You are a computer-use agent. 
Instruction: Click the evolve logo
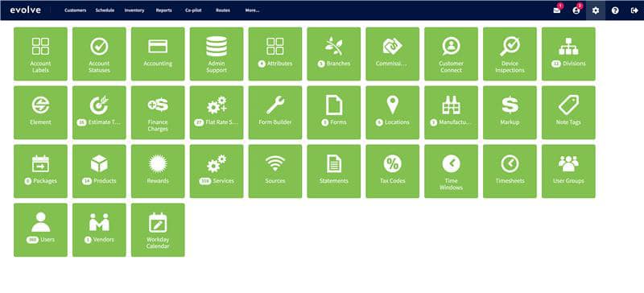click(x=26, y=10)
